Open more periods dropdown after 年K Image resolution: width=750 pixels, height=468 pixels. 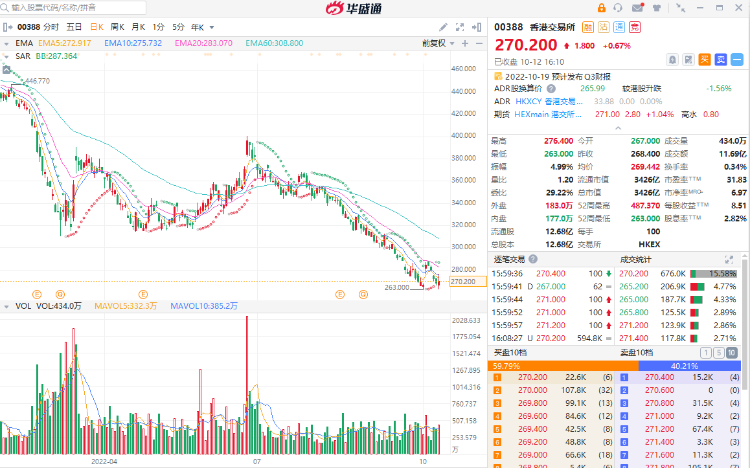coord(212,28)
